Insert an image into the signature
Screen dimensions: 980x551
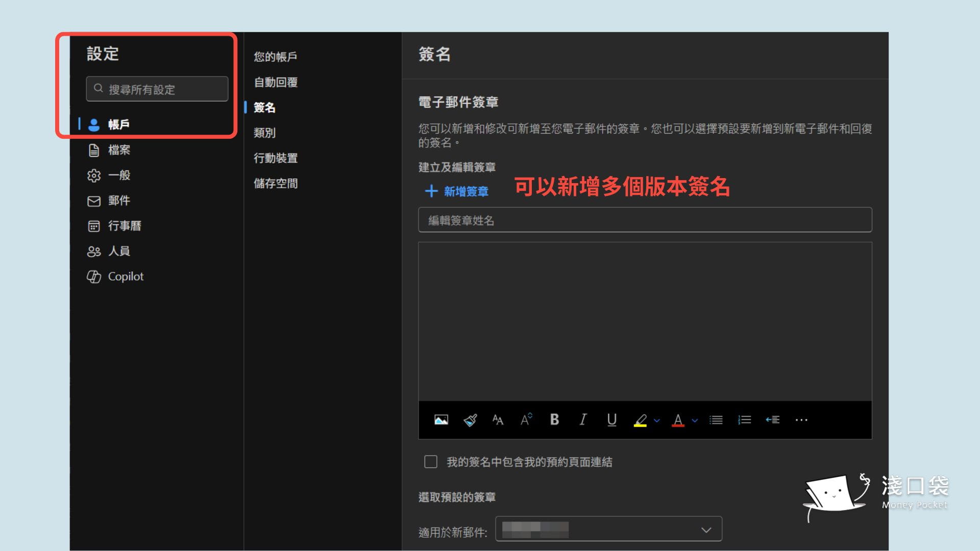(x=441, y=419)
